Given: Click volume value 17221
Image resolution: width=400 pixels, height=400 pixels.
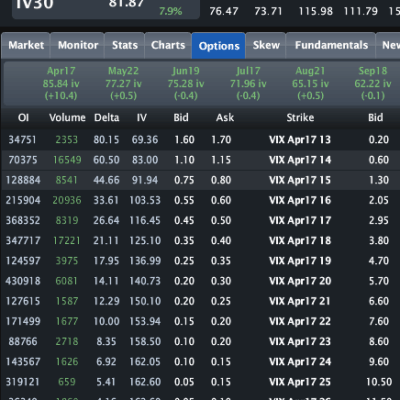Looking at the screenshot, I should coord(67,241).
